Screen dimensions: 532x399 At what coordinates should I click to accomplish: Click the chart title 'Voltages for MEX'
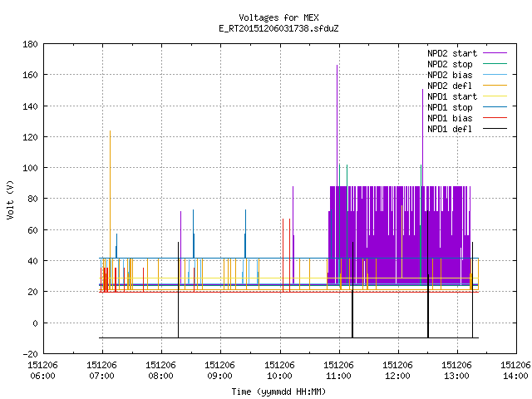[278, 17]
